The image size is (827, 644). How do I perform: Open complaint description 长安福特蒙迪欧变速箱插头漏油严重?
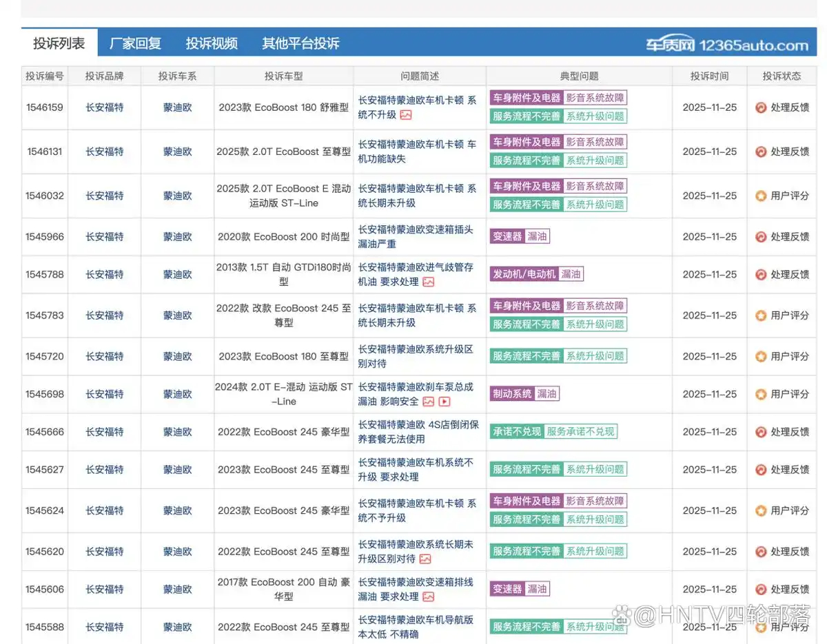tap(416, 237)
